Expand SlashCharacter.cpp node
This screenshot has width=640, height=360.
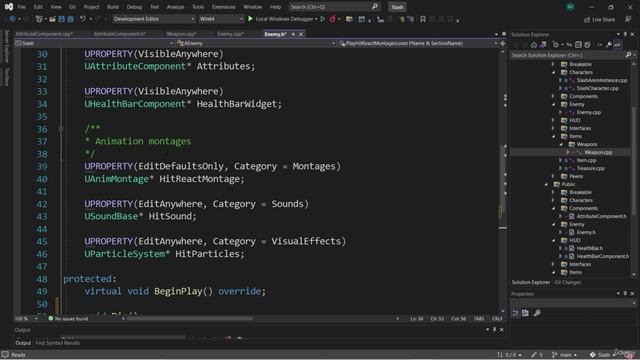point(560,88)
